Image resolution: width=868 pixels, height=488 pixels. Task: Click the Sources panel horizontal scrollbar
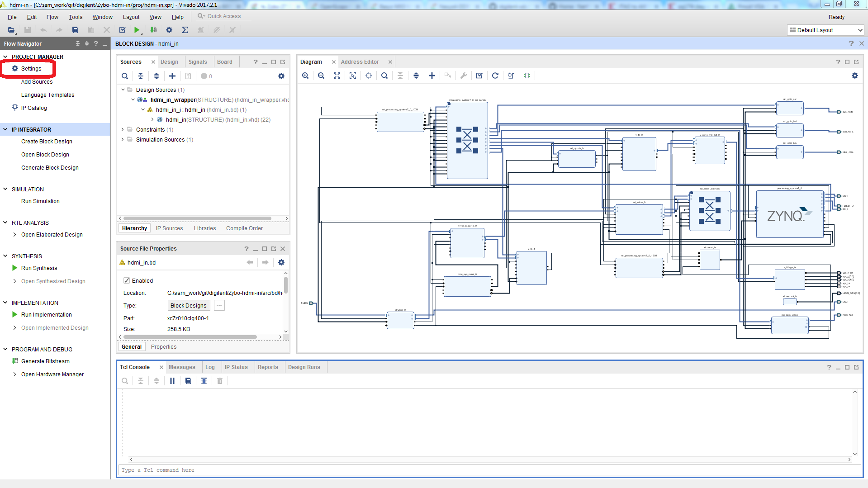click(197, 218)
